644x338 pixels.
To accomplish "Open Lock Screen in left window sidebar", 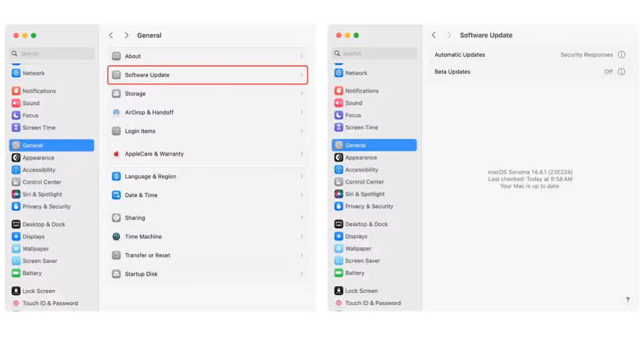I will click(x=52, y=291).
